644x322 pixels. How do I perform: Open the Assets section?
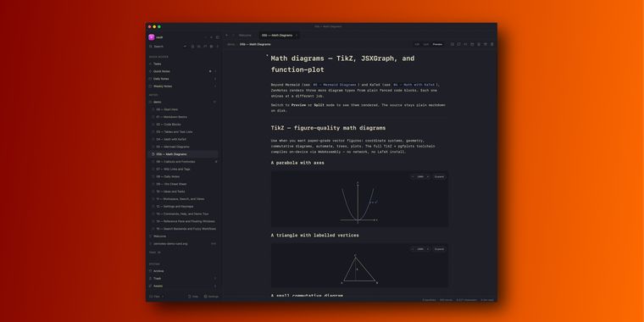183,286
